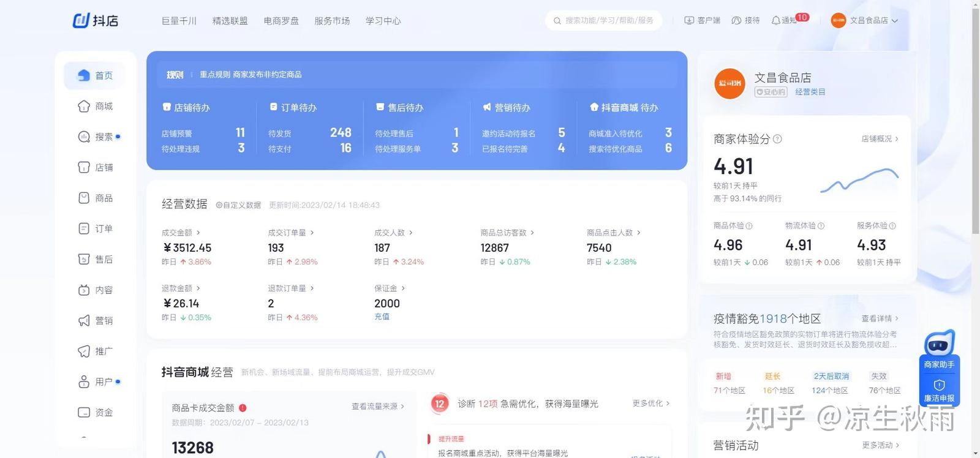Click the 商品体验 help icon
The width and height of the screenshot is (980, 458).
[x=749, y=226]
